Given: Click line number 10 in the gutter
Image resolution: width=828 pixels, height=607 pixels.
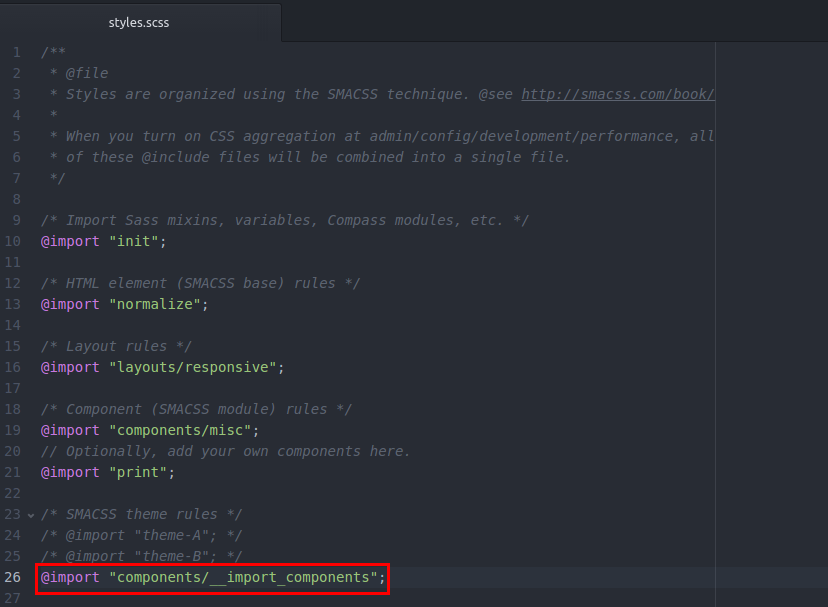Looking at the screenshot, I should pyautogui.click(x=13, y=241).
